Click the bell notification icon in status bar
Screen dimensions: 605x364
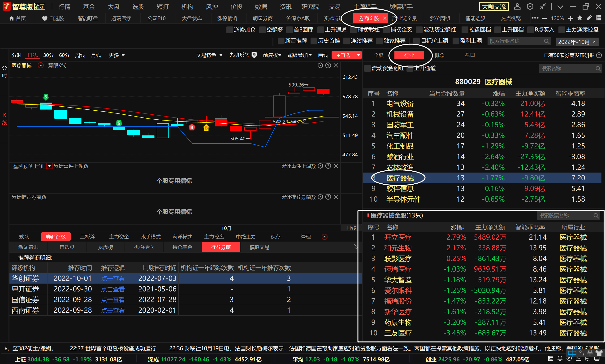tap(560, 358)
